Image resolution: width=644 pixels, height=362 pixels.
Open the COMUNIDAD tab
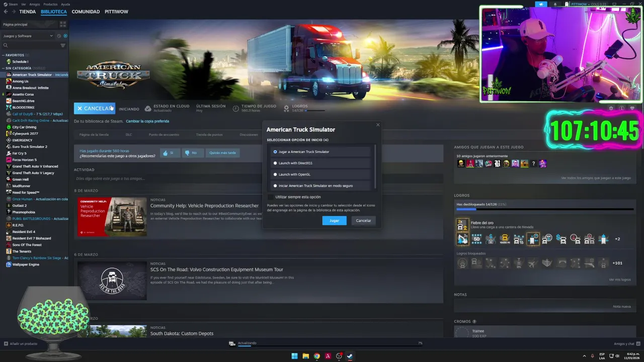point(86,12)
